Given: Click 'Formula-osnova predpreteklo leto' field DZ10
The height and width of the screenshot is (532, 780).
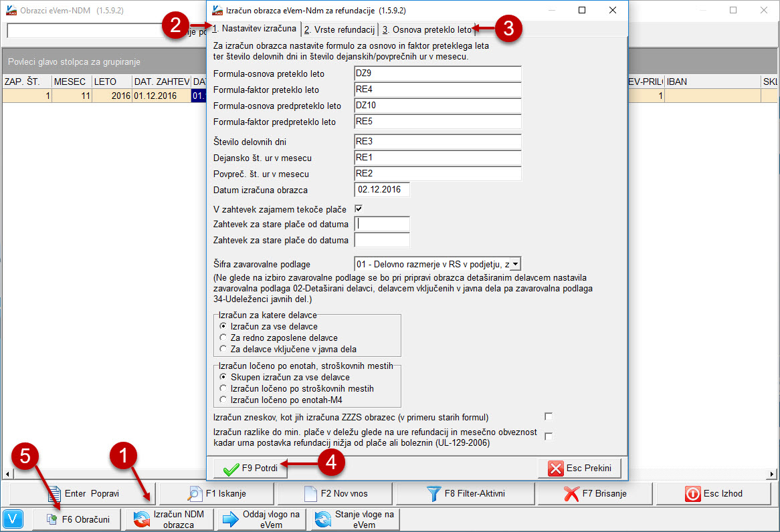Looking at the screenshot, I should point(437,106).
